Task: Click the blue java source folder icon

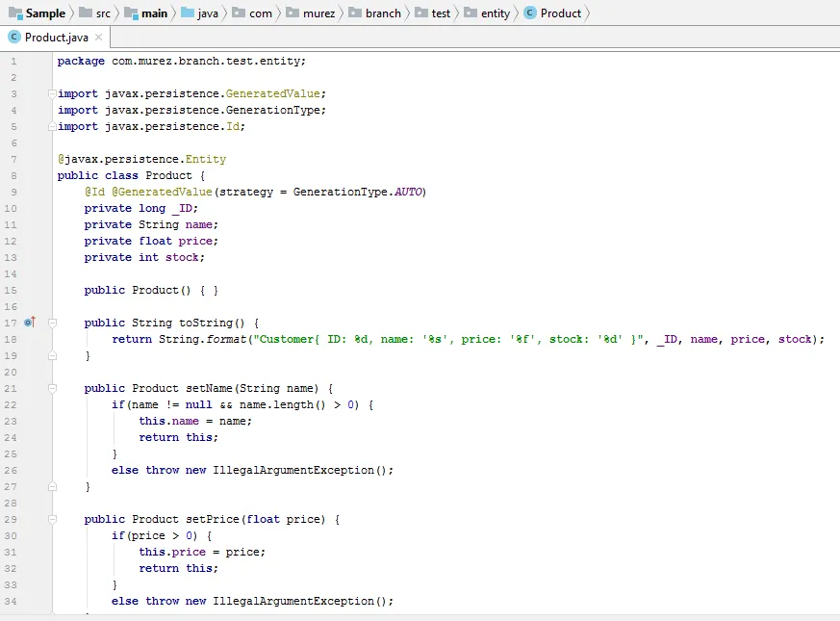Action: click(x=187, y=13)
